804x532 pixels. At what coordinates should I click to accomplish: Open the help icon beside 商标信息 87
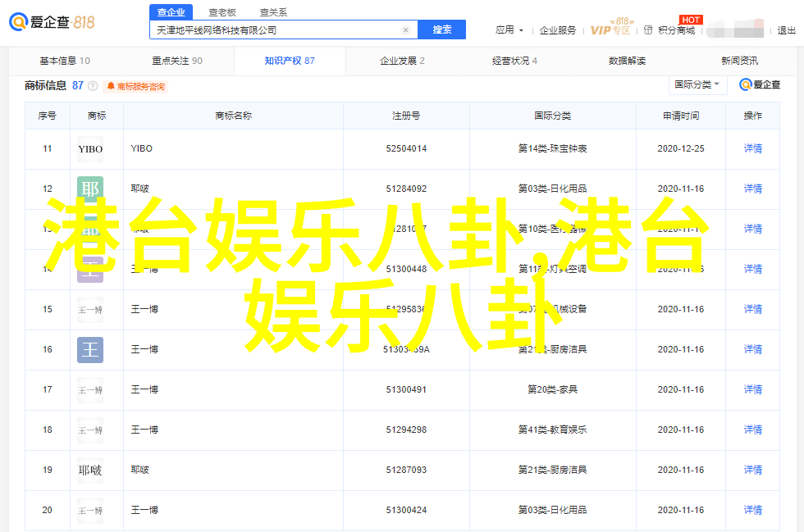click(x=93, y=86)
